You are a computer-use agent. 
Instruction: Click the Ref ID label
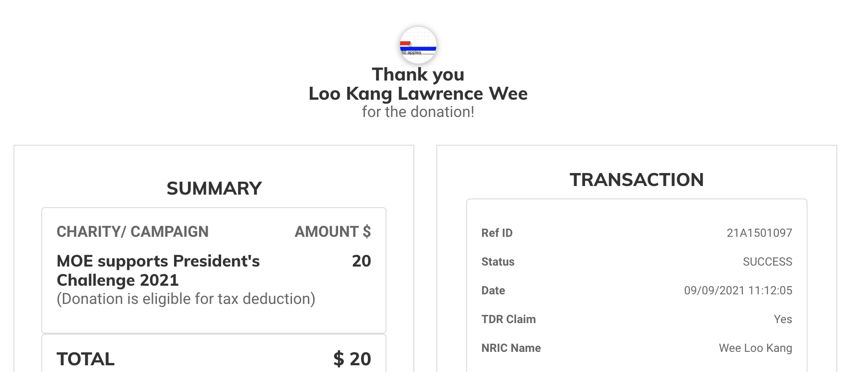pyautogui.click(x=497, y=233)
